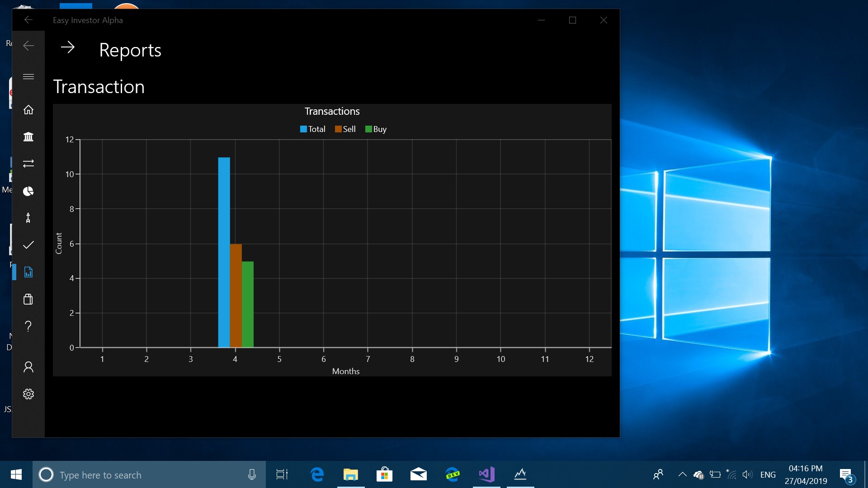Open the pie chart portfolio icon

(28, 191)
